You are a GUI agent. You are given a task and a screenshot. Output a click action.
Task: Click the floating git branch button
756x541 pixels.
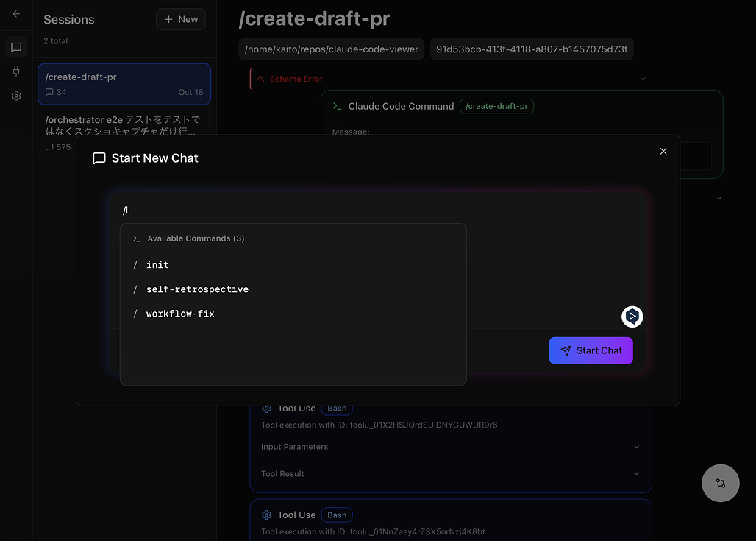point(720,483)
